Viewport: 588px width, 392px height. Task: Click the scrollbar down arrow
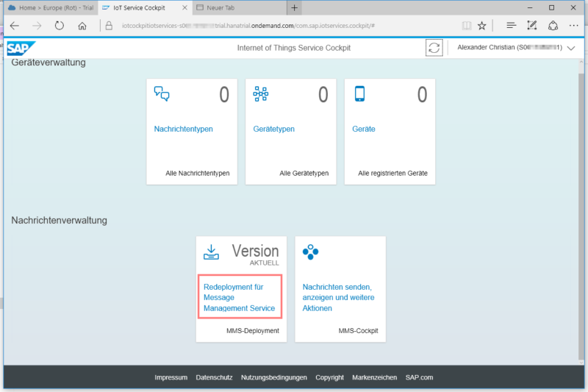pyautogui.click(x=581, y=363)
